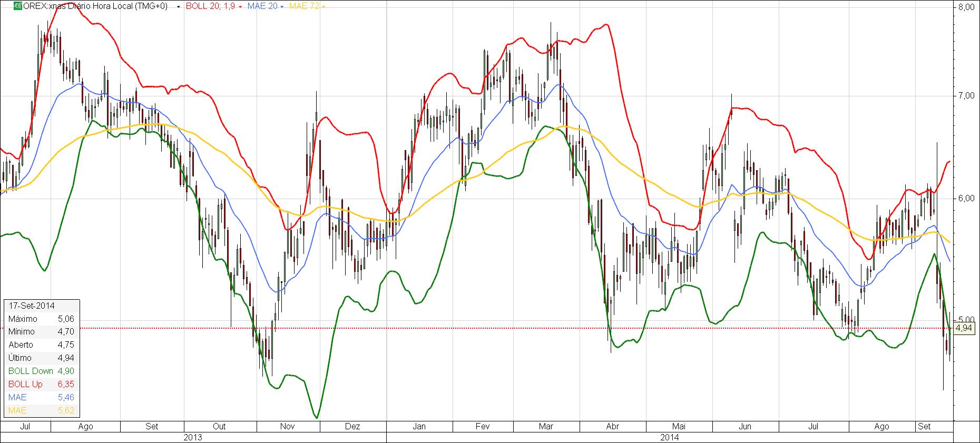
Task: Click the green Eq instrument icon
Action: pos(17,7)
